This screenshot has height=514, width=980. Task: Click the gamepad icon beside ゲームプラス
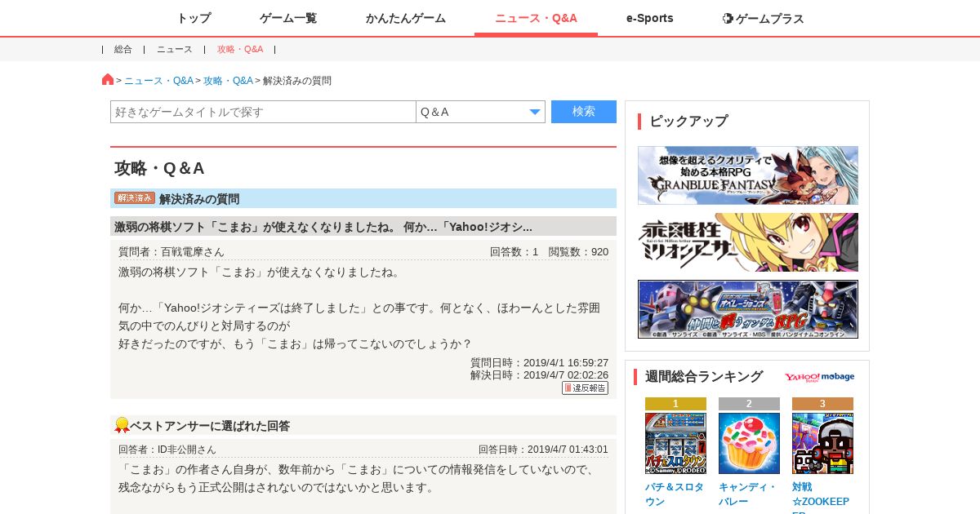[x=728, y=18]
